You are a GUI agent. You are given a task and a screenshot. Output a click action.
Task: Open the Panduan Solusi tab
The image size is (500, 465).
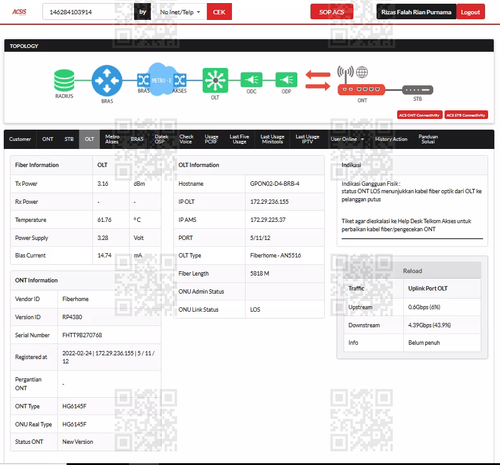point(428,139)
